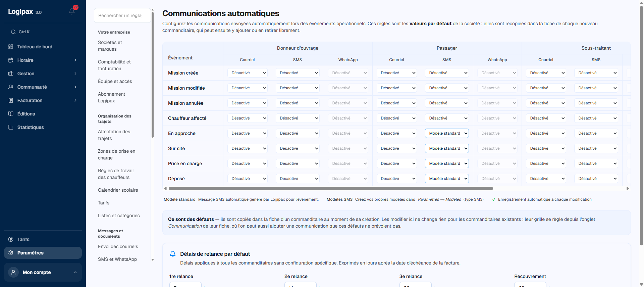Click the Statistiques chart icon
The width and height of the screenshot is (644, 287).
click(11, 127)
